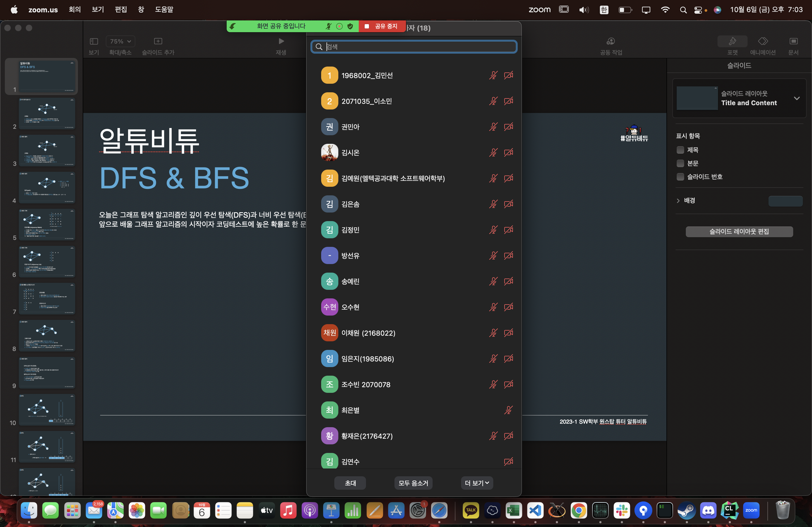Click the security shield icon in sharing bar
This screenshot has height=527, width=812.
[350, 26]
